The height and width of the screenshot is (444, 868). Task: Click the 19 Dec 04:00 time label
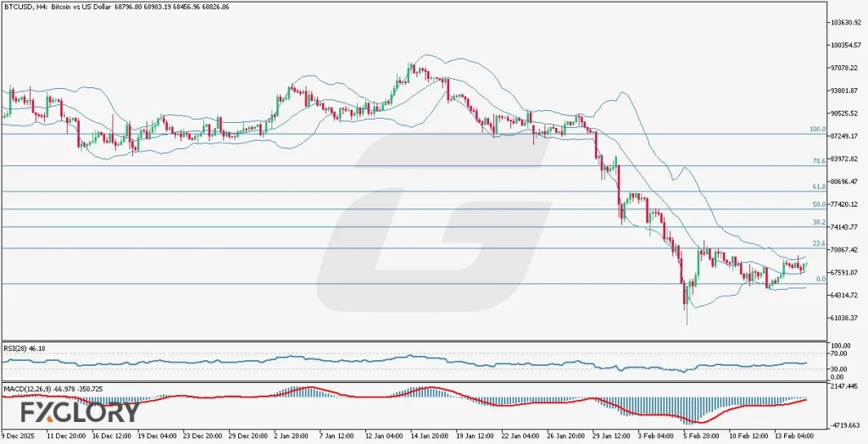tap(157, 436)
